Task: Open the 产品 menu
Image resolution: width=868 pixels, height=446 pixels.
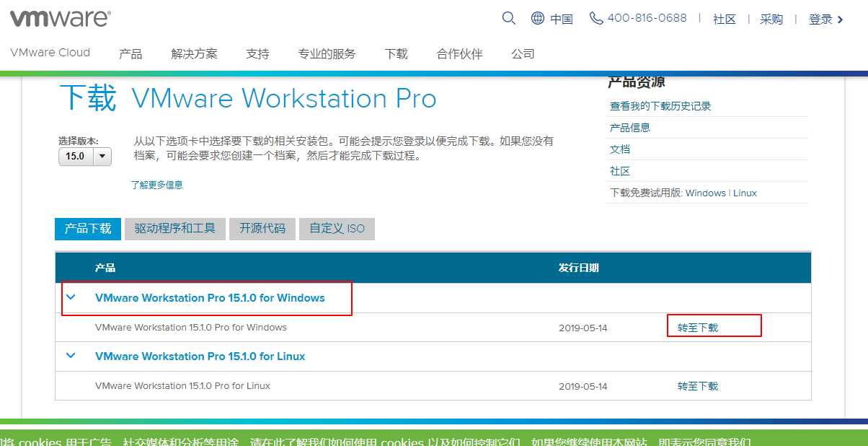Action: 130,54
